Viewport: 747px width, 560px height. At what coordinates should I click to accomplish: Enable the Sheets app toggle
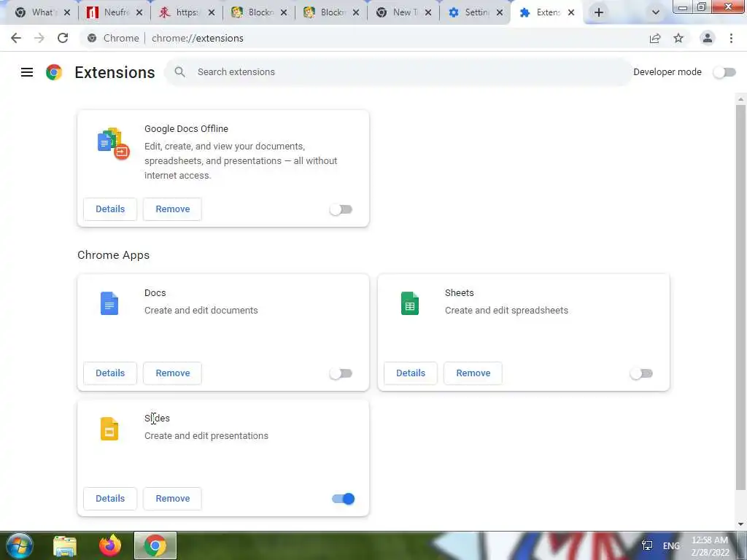[x=641, y=373]
